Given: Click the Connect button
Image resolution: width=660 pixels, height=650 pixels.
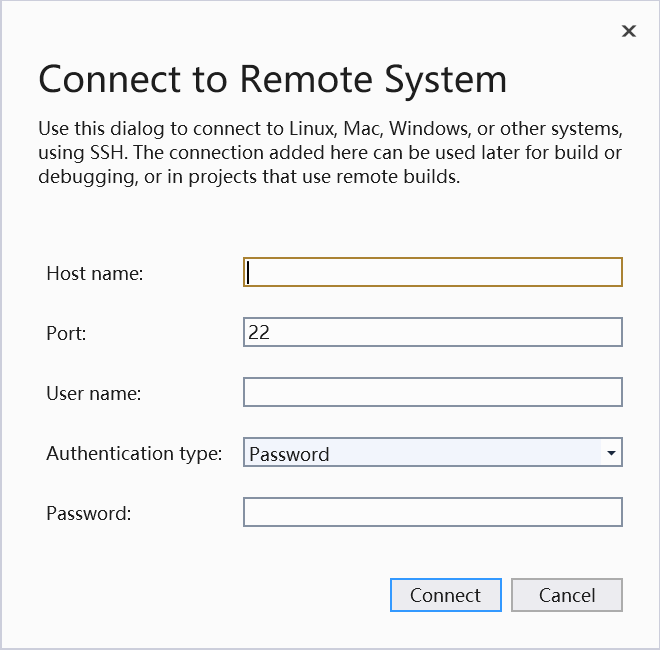Looking at the screenshot, I should coord(446,595).
